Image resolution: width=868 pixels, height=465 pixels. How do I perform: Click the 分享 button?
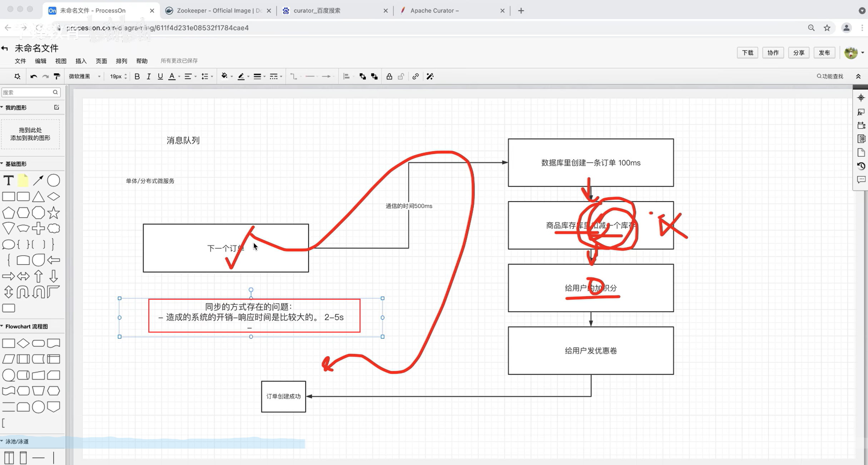click(798, 53)
